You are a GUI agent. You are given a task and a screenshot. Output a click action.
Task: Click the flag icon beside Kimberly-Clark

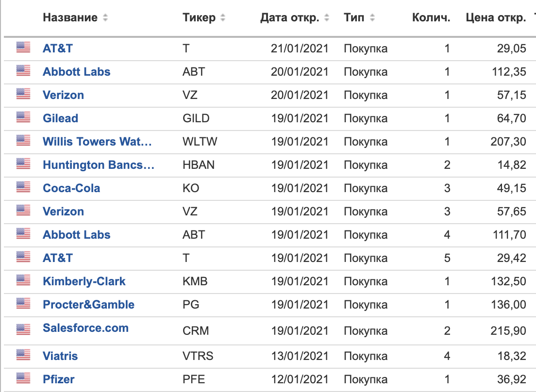[x=23, y=280]
